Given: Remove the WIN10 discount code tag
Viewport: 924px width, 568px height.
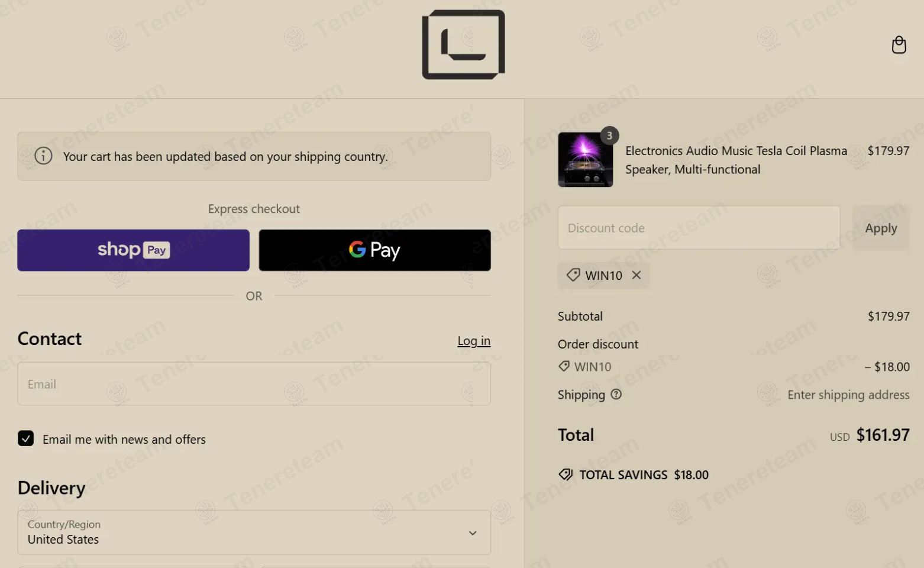Looking at the screenshot, I should pyautogui.click(x=637, y=275).
